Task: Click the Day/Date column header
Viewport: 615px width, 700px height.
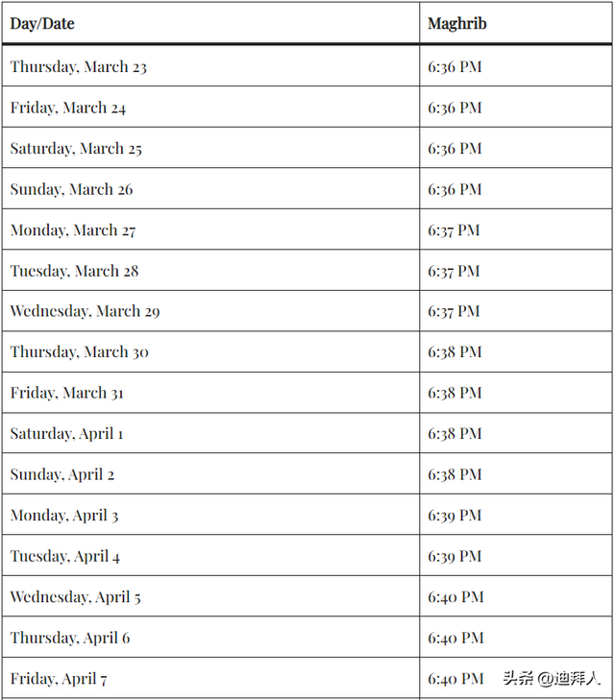Action: [x=42, y=23]
